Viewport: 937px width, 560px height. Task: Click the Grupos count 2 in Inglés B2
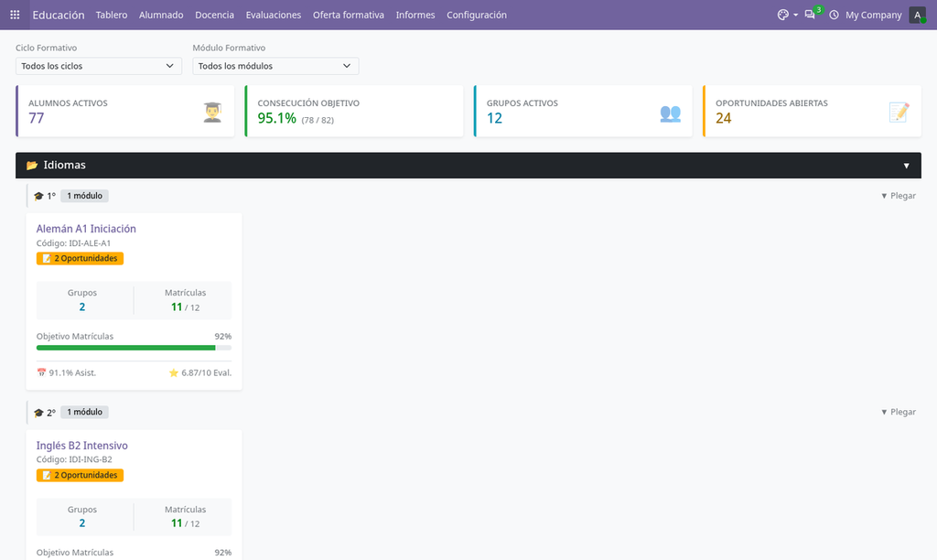81,523
